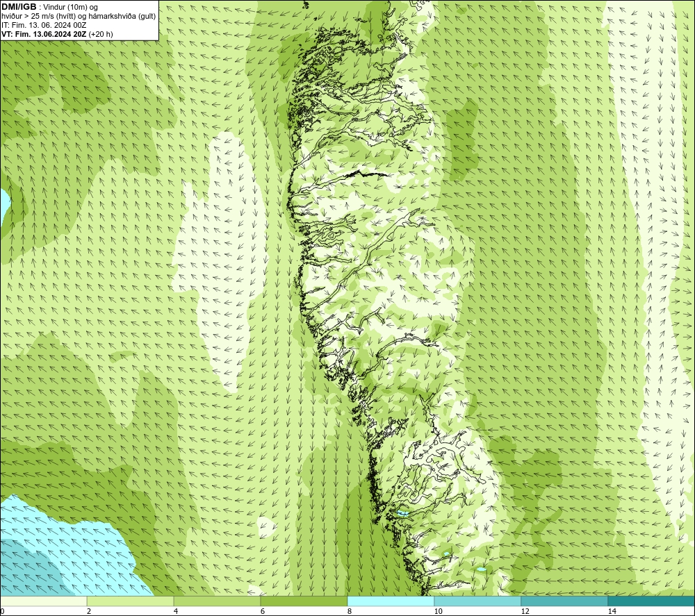
Task: Click the scale label '14'
Action: click(612, 611)
